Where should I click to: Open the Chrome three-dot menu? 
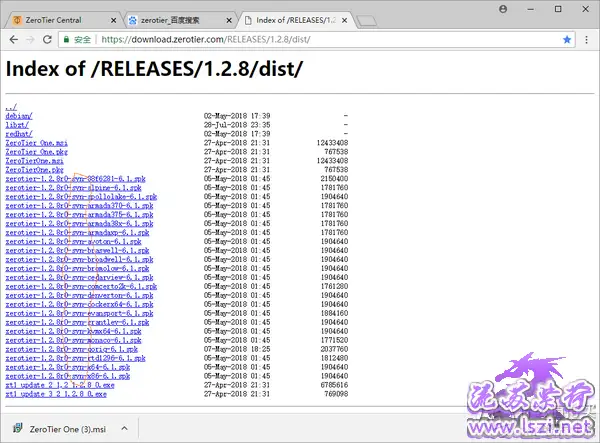point(586,39)
